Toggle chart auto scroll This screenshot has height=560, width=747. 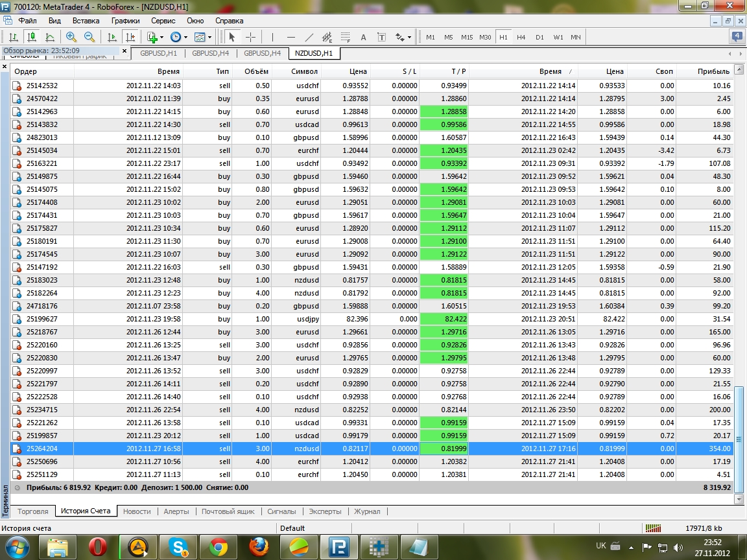tap(112, 37)
